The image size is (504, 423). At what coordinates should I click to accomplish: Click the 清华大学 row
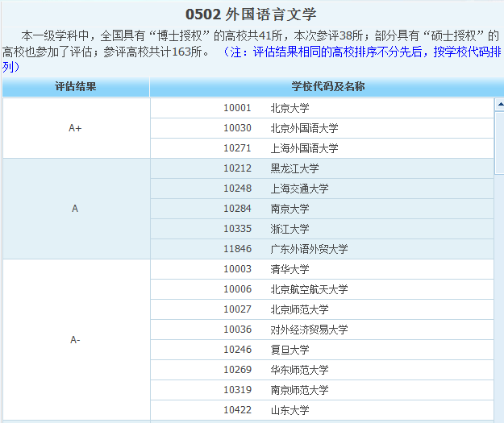click(x=289, y=269)
